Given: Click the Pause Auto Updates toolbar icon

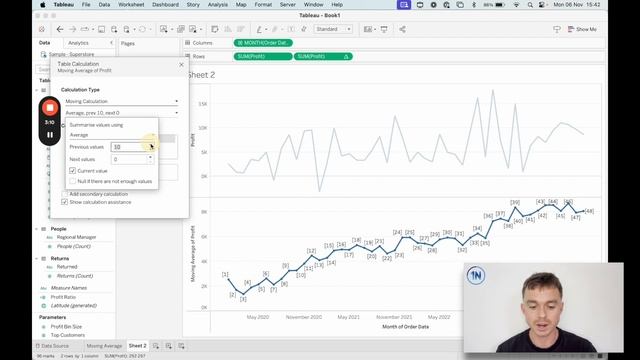Looking at the screenshot, I should pyautogui.click(x=127, y=29).
